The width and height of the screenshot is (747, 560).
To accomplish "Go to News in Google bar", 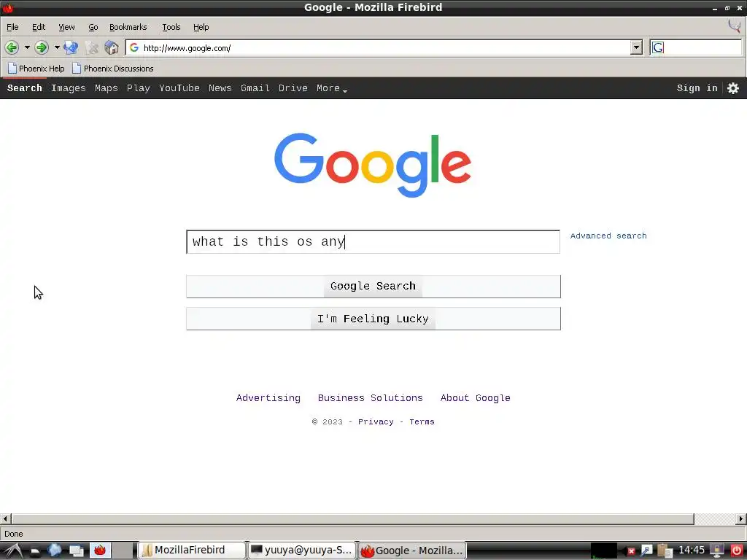I will 220,88.
